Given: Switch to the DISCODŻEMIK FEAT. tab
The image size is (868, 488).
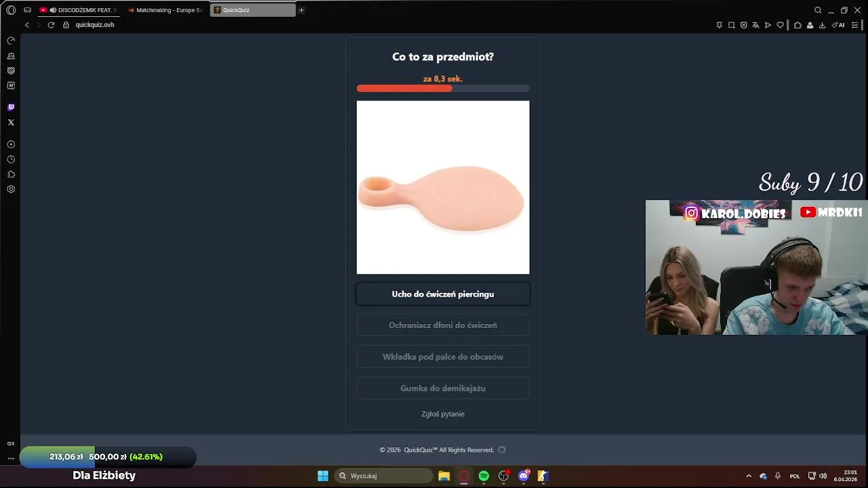Looking at the screenshot, I should pyautogui.click(x=79, y=10).
